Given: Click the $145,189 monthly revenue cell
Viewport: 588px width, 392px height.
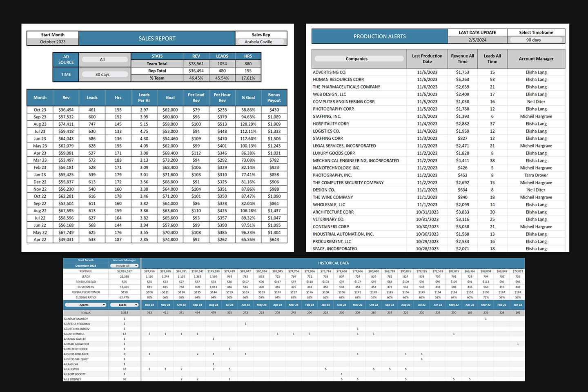Looking at the screenshot, I should (x=214, y=271).
